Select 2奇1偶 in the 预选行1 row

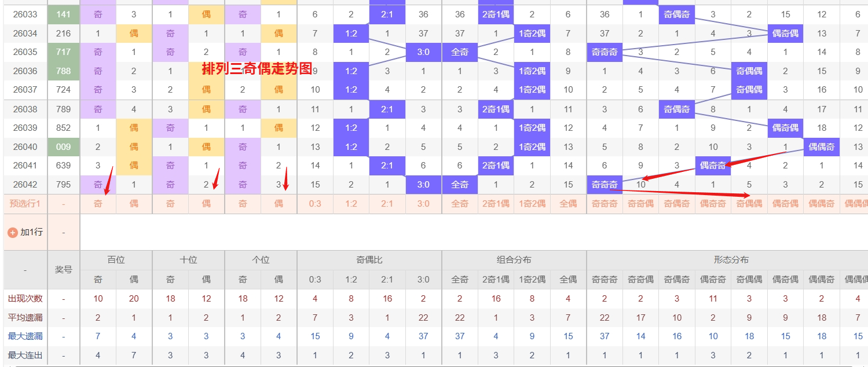pyautogui.click(x=496, y=204)
